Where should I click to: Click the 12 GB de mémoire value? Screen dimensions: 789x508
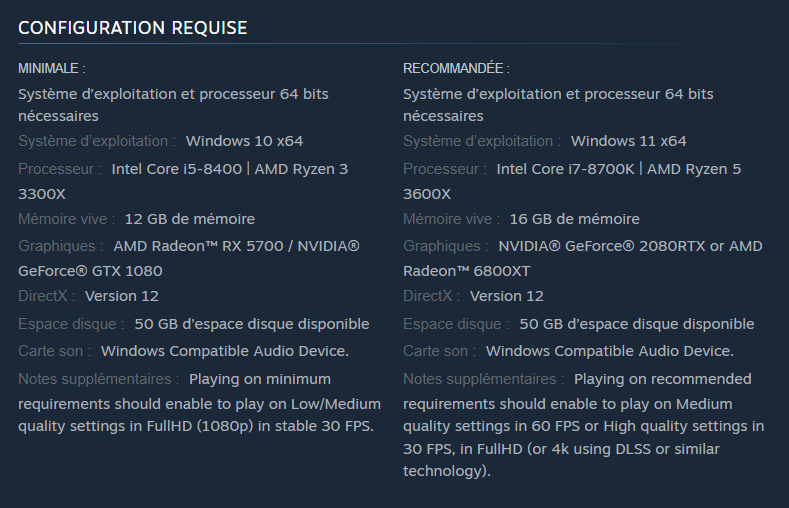tap(189, 219)
